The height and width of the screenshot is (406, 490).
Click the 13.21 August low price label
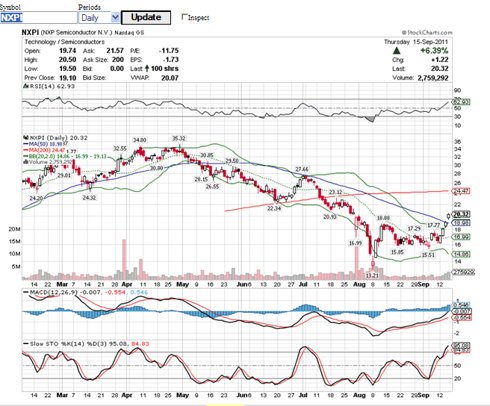[372, 275]
